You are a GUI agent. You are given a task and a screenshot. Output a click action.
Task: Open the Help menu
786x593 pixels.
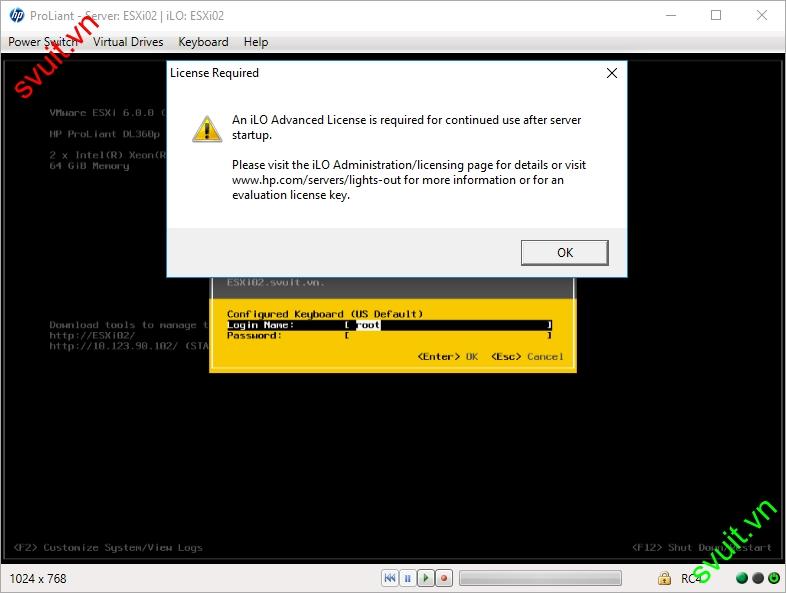point(256,42)
